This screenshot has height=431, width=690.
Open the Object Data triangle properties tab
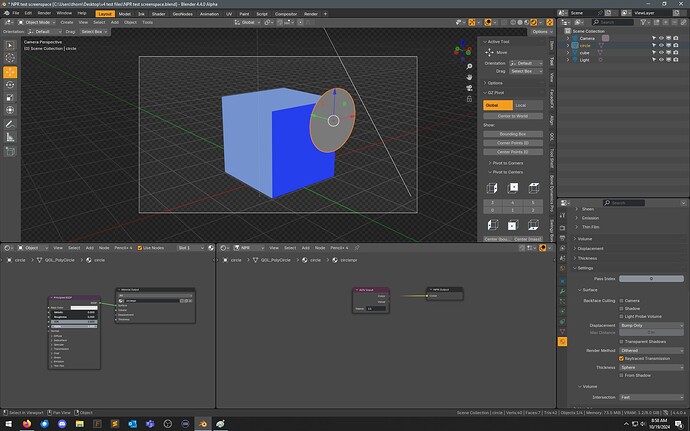562,331
